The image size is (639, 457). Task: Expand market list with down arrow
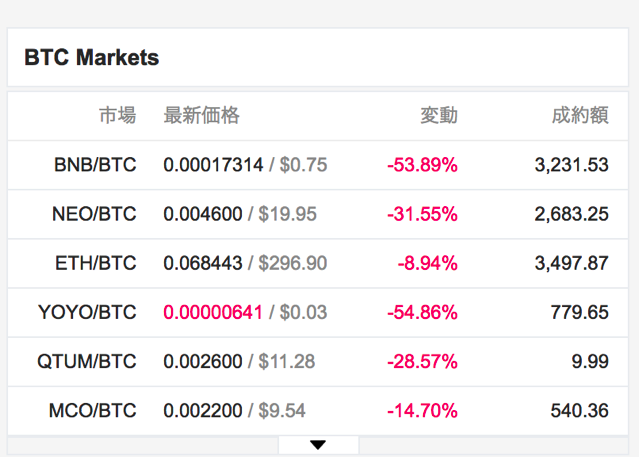pos(318,445)
